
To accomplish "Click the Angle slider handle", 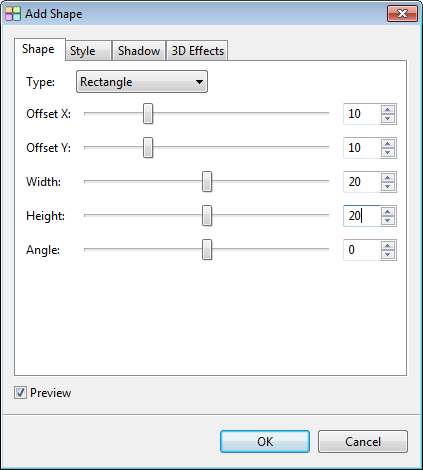I will [207, 249].
